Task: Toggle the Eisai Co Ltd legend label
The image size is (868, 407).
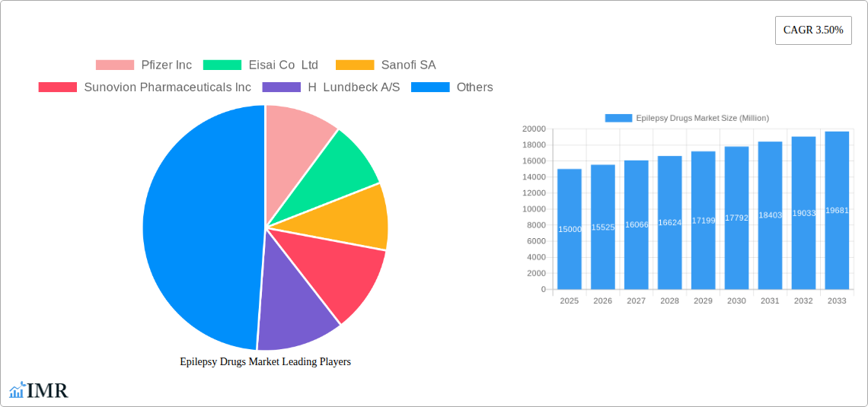Action: pos(283,65)
